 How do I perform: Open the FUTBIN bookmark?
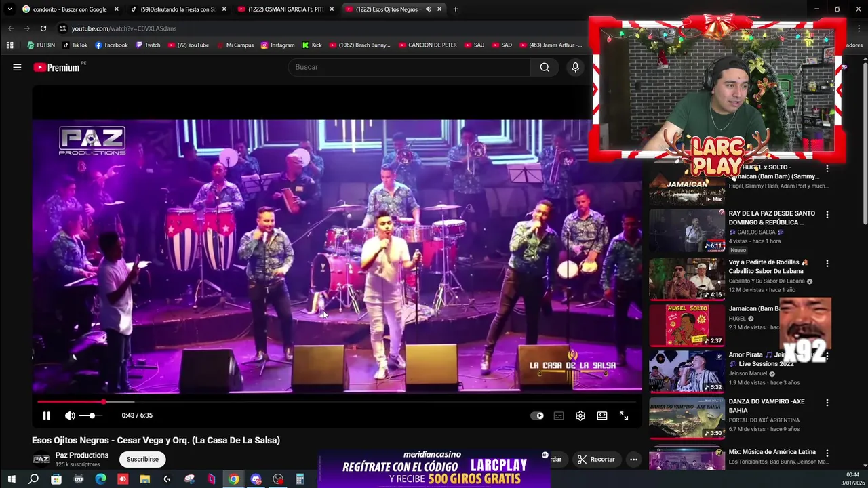(x=41, y=45)
